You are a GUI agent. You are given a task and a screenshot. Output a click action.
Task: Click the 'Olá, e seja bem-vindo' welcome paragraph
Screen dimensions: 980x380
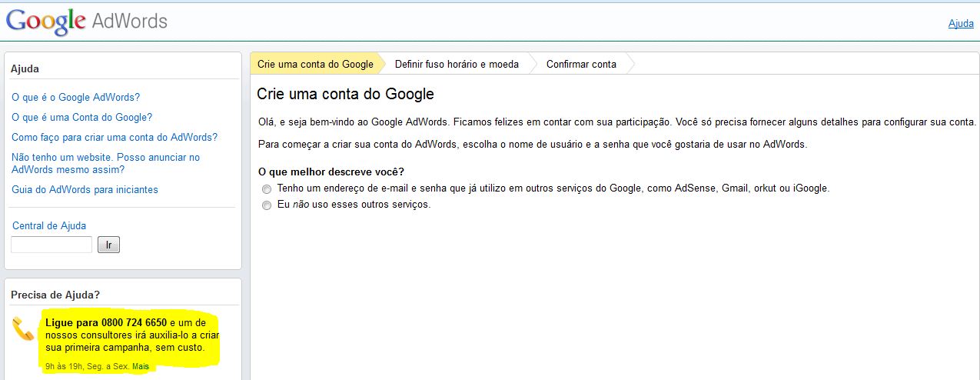tap(617, 122)
